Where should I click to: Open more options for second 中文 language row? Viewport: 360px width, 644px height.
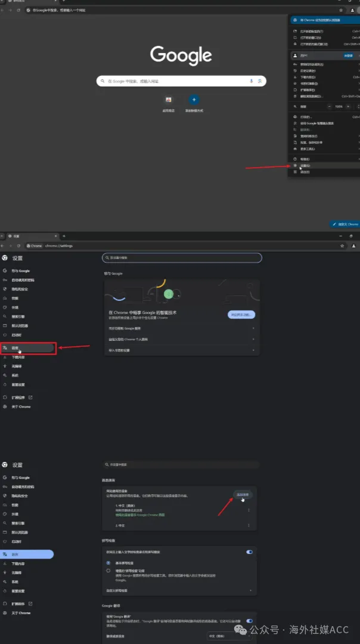tap(249, 525)
